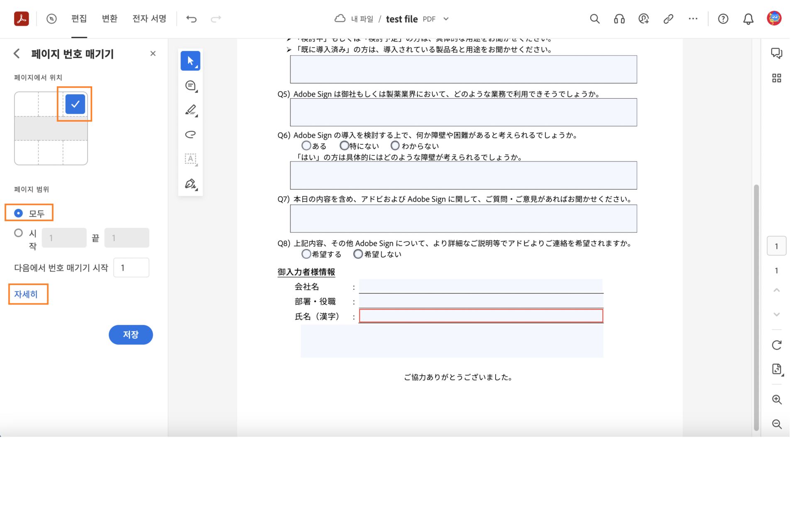Click the redo arrow

[216, 19]
